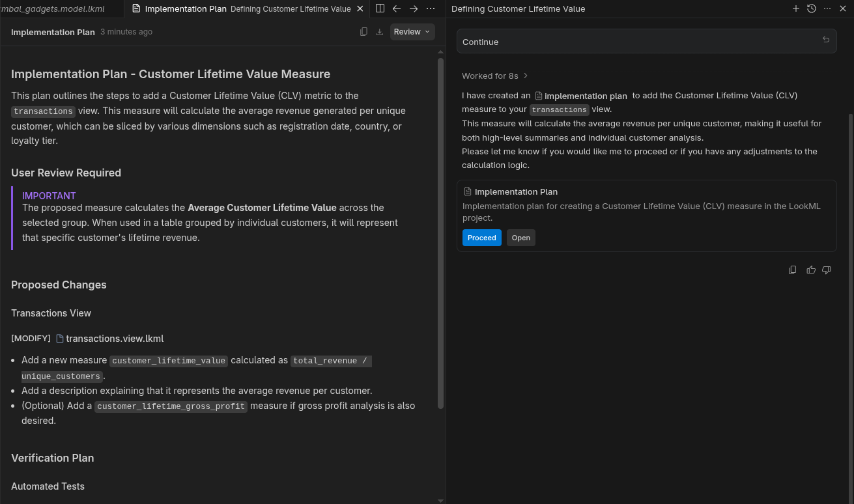Copy the assistant response with copy icon
Viewport: 854px width, 504px height.
tap(792, 270)
